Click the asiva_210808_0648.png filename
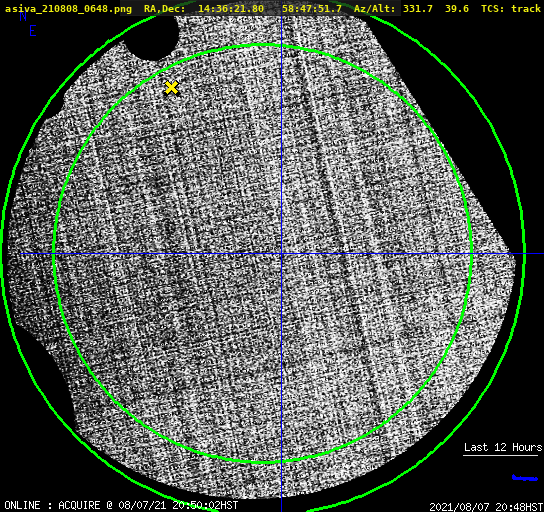Screen dimensions: 544x512 click(x=68, y=9)
